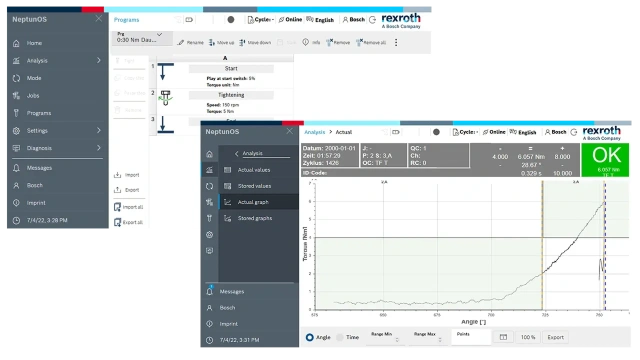Screen dimensions: 640x360
Task: Click the Export button below the graph
Action: tap(556, 337)
